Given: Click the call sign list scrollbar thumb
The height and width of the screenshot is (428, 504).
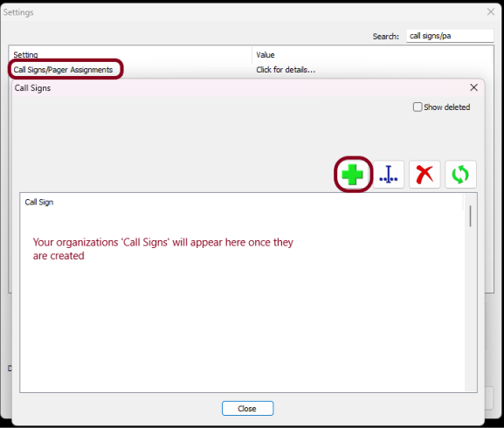Looking at the screenshot, I should [470, 217].
